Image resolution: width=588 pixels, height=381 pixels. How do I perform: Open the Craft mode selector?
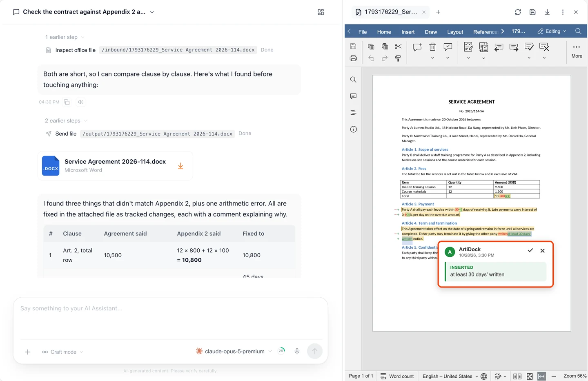[62, 352]
